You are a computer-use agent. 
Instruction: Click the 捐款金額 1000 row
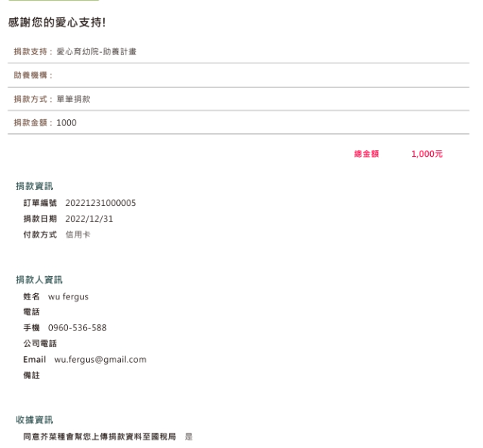[45, 123]
